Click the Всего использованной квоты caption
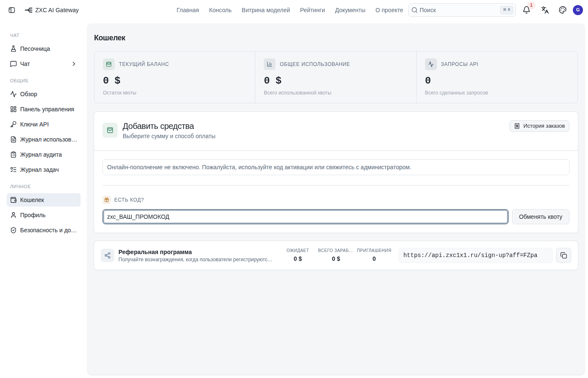The image size is (588, 378). coord(297,93)
